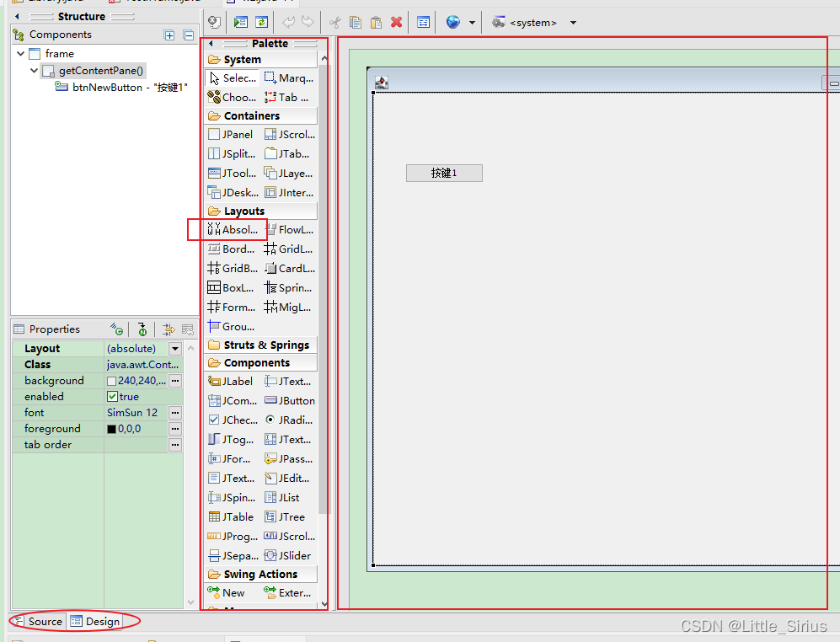This screenshot has height=642, width=840.
Task: Choose the CardLayout entry
Action: pos(289,269)
